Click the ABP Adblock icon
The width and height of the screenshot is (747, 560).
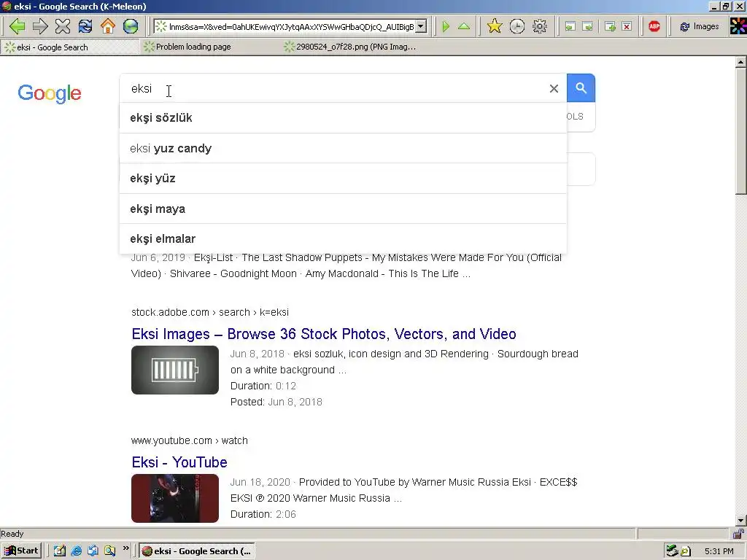pos(654,26)
